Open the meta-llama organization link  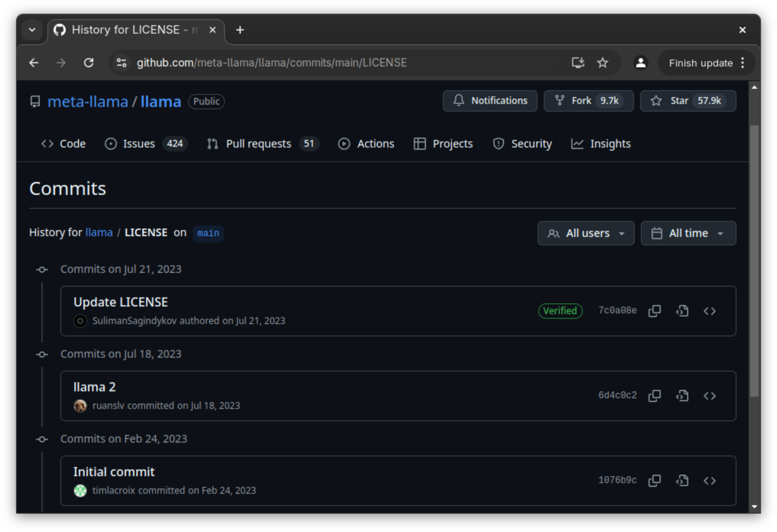tap(88, 102)
